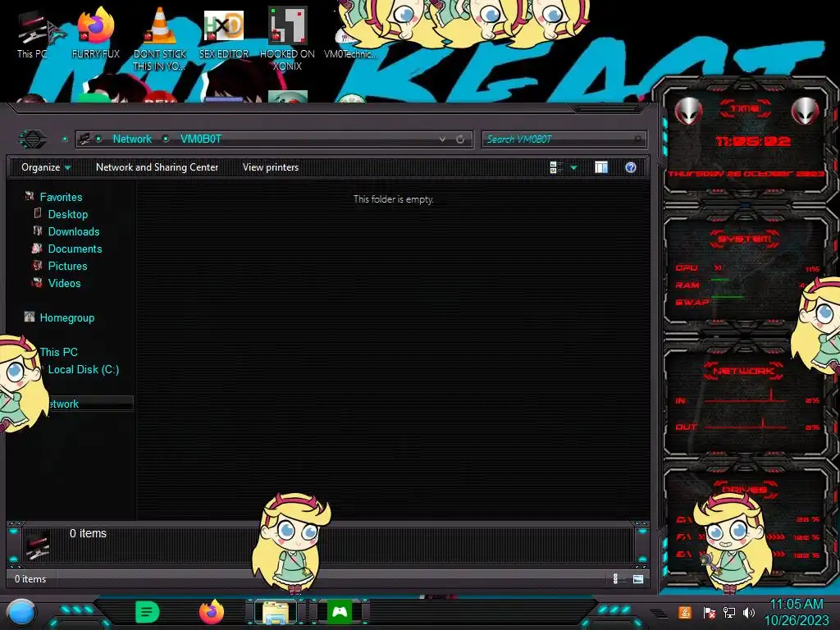Open the SEX EDITOR HxD shortcut
The image size is (840, 630).
[224, 33]
